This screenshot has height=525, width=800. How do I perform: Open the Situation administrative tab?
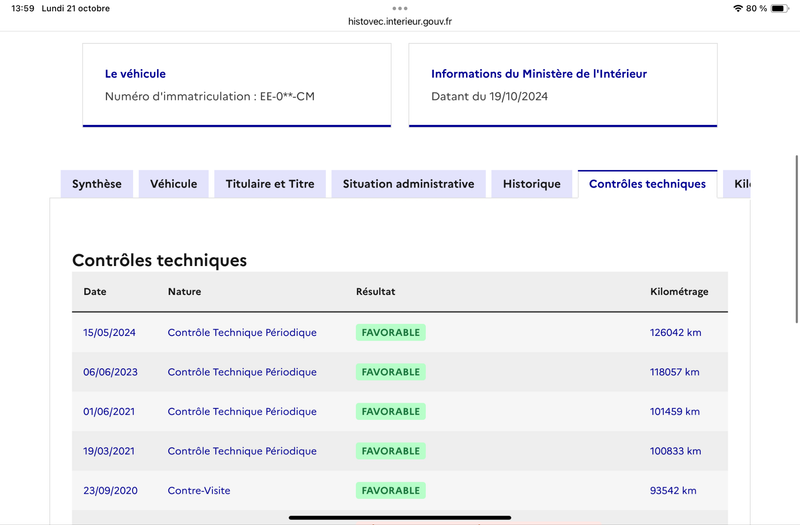coord(409,184)
